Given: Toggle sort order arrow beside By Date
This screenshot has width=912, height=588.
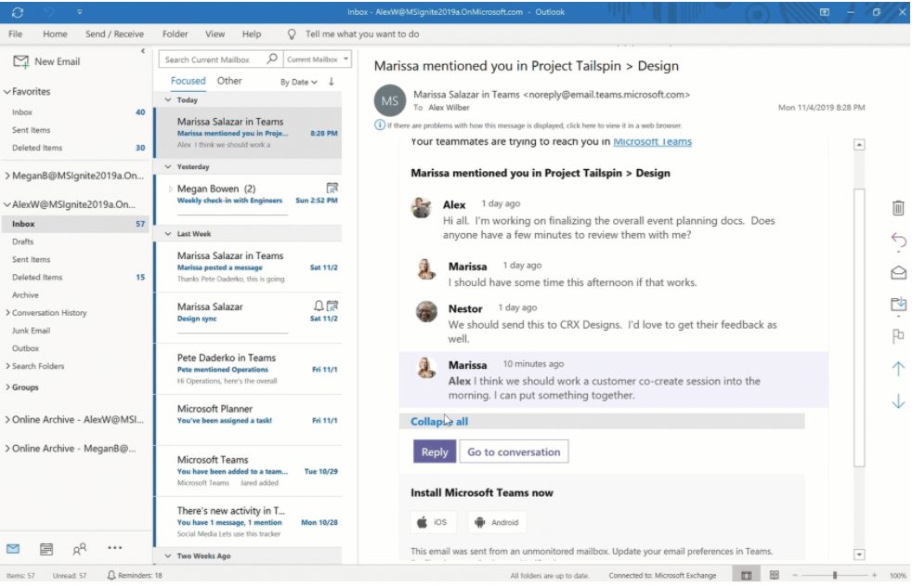Looking at the screenshot, I should click(332, 82).
